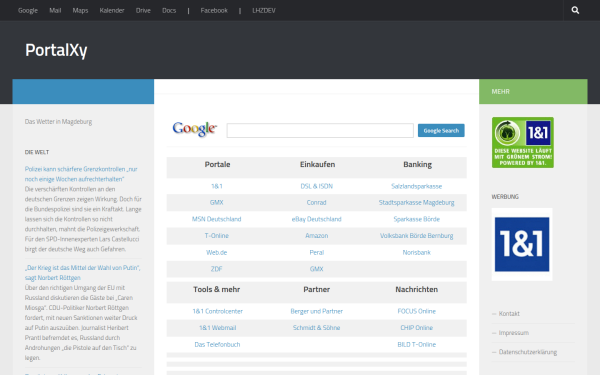Click the Google Search button
This screenshot has height=375, width=600.
[x=441, y=130]
